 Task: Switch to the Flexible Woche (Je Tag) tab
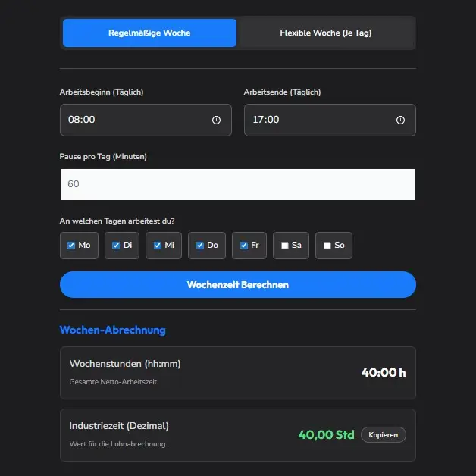pyautogui.click(x=325, y=33)
